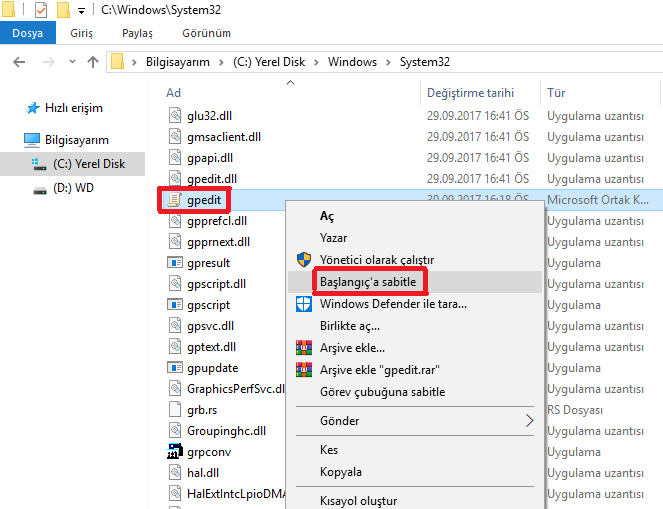Switch to the Görünüm ribbon tab

coord(206,33)
